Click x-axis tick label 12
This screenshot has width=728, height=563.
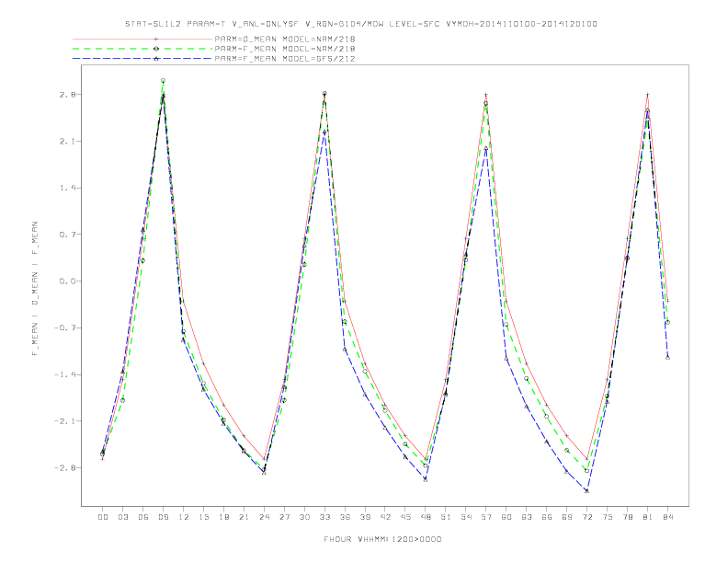point(184,517)
